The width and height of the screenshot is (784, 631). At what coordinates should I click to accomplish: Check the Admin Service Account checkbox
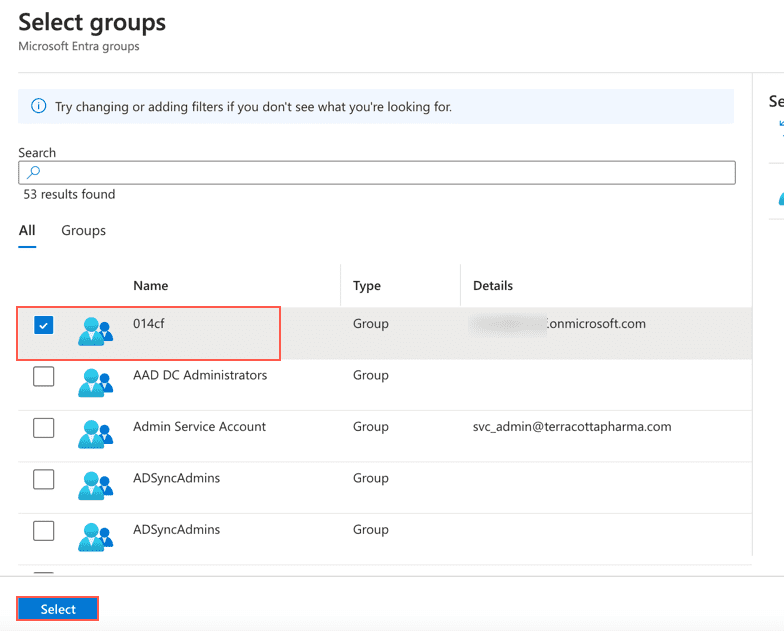click(44, 428)
